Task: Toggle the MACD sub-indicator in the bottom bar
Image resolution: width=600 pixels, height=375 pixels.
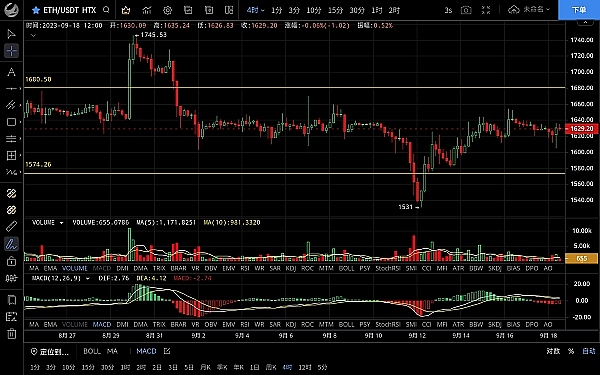Action: click(x=147, y=351)
